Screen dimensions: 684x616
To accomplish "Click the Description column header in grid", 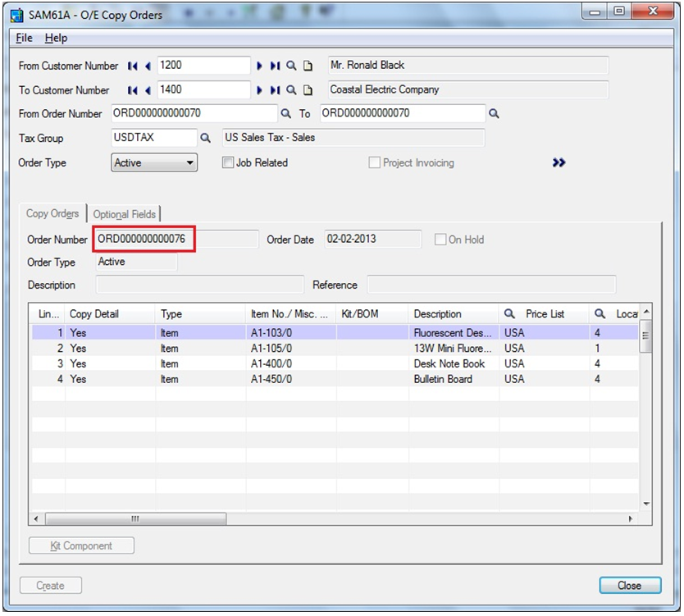I will click(x=454, y=313).
